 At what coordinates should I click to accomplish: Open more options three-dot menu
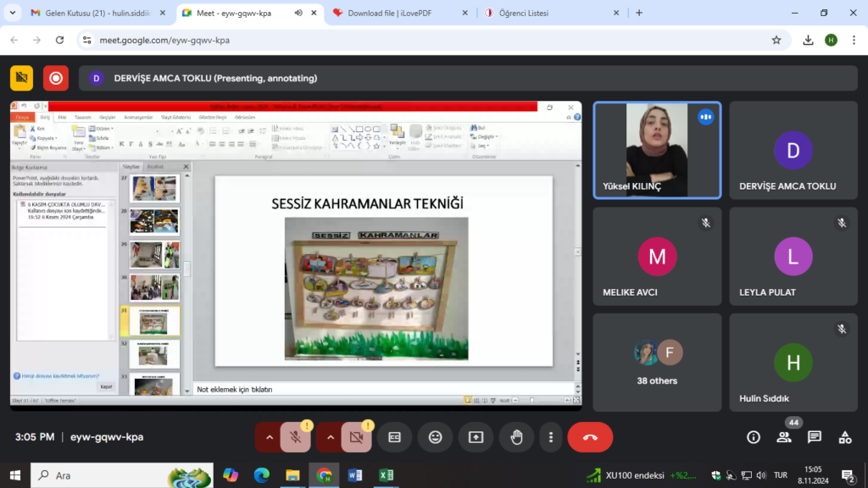coord(551,437)
